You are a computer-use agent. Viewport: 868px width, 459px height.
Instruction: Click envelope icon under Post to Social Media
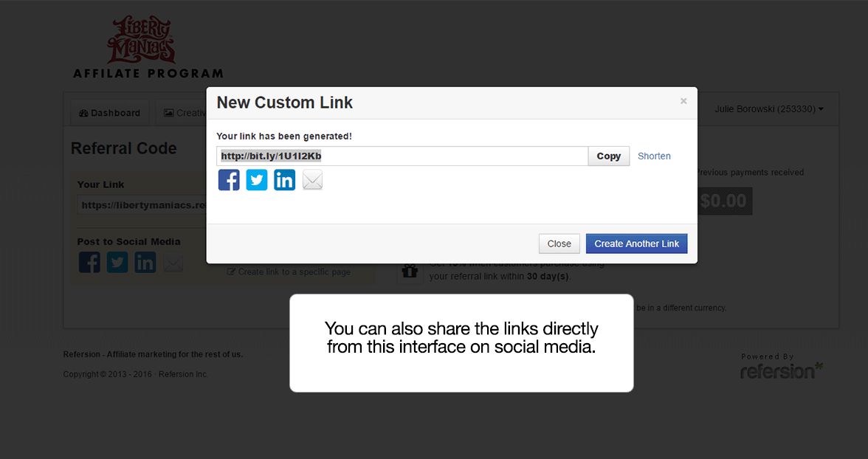[173, 262]
